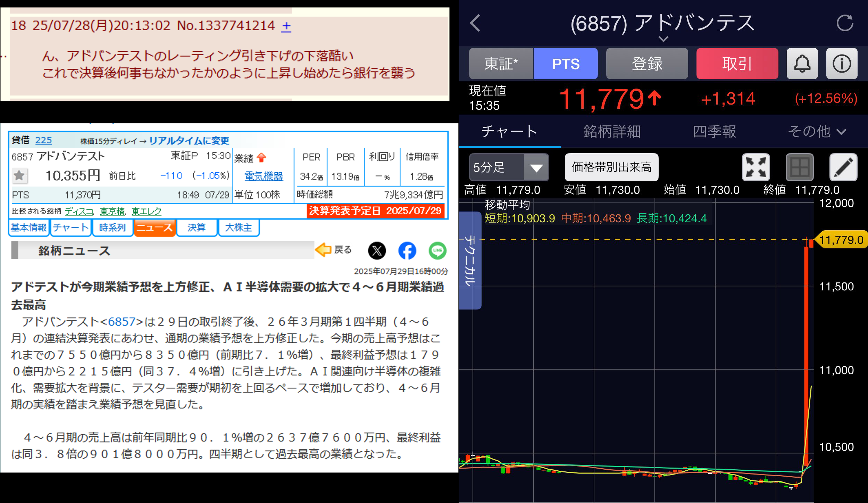The image size is (868, 503).
Task: Click the red 業績 up arrow
Action: pyautogui.click(x=261, y=157)
